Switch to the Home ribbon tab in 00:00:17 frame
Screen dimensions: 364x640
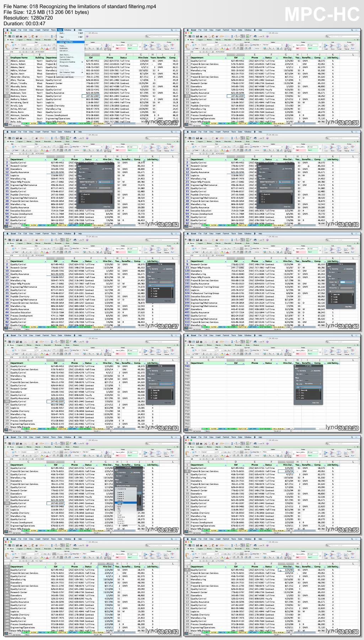point(12,40)
